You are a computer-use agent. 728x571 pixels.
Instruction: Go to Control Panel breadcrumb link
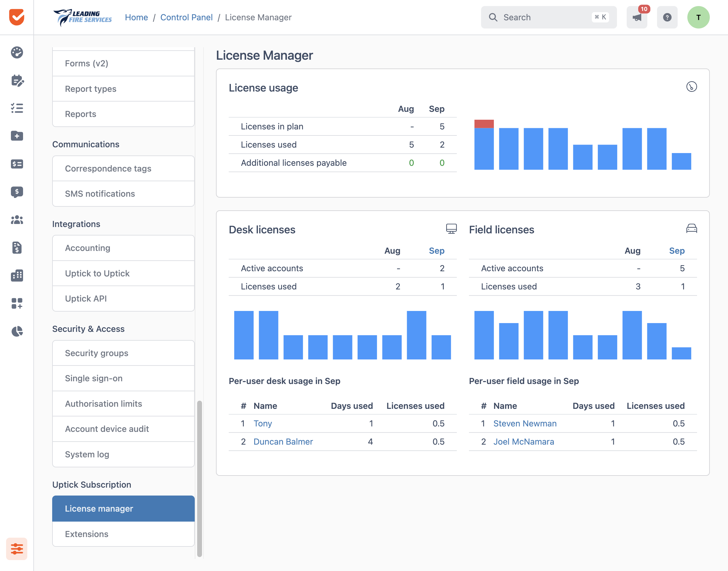click(x=186, y=17)
